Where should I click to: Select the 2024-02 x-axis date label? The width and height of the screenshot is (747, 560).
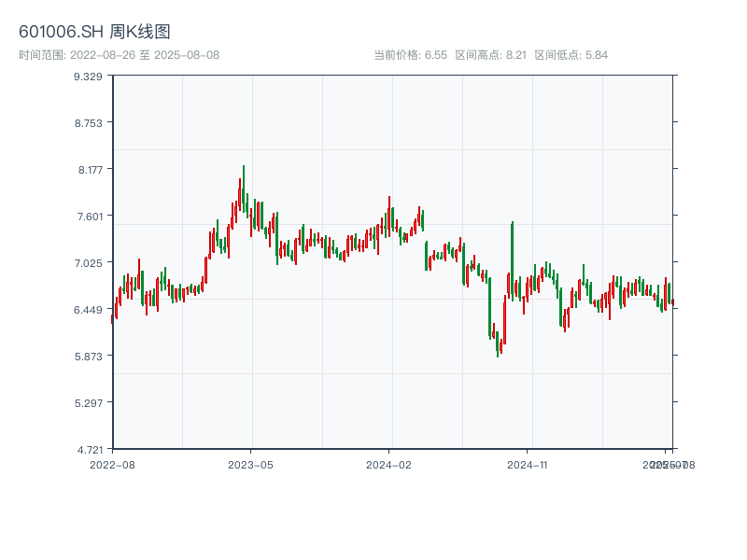pos(389,464)
